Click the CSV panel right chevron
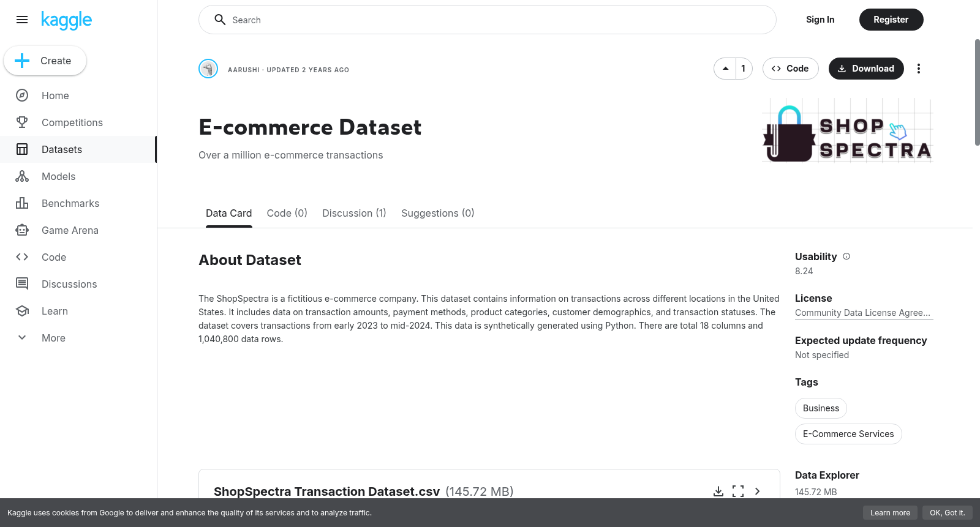Viewport: 980px width, 527px height. 758,491
